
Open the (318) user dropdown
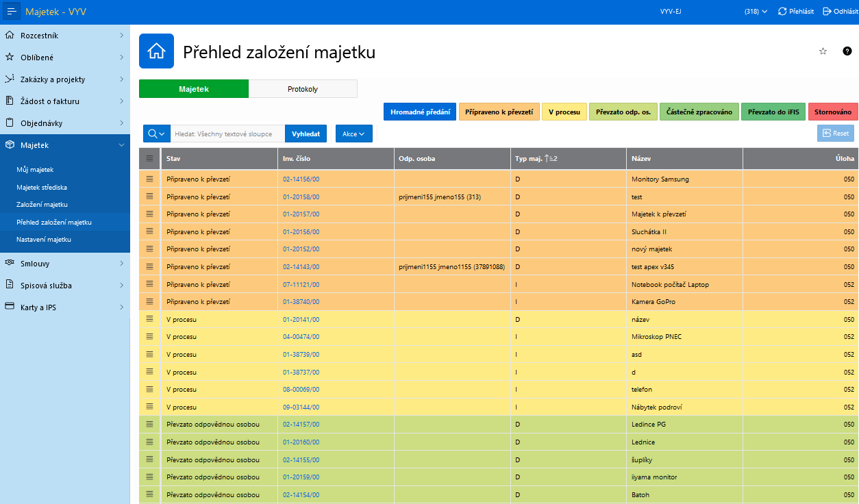click(756, 12)
